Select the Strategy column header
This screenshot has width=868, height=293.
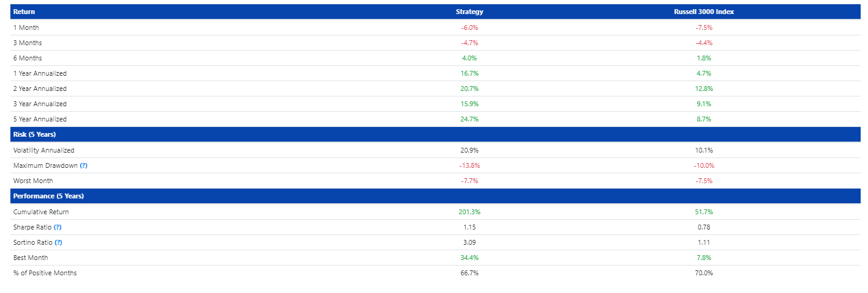[469, 12]
